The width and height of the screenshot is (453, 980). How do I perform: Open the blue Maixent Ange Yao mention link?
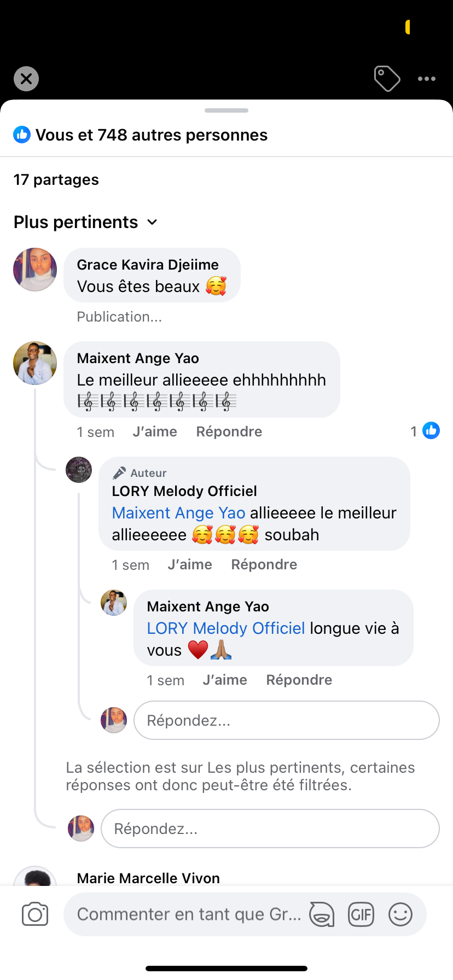pos(178,513)
